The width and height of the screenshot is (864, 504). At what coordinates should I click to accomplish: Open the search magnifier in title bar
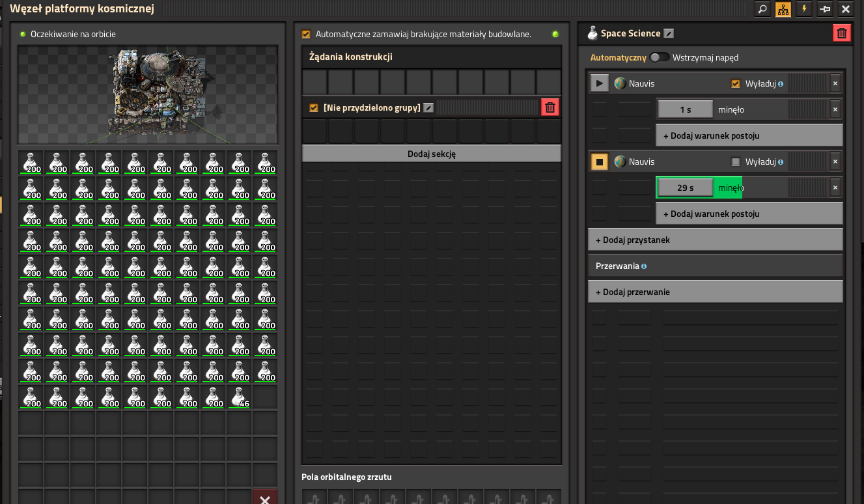point(762,9)
